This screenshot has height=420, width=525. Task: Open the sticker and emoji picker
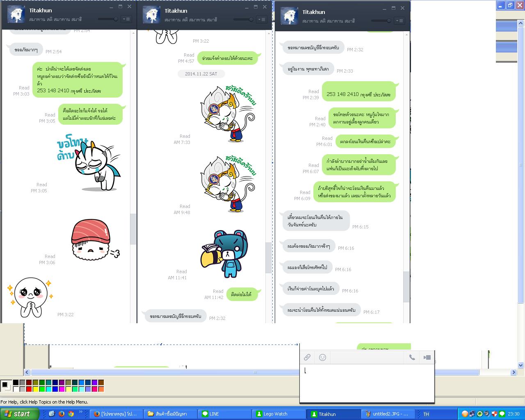coord(322,357)
